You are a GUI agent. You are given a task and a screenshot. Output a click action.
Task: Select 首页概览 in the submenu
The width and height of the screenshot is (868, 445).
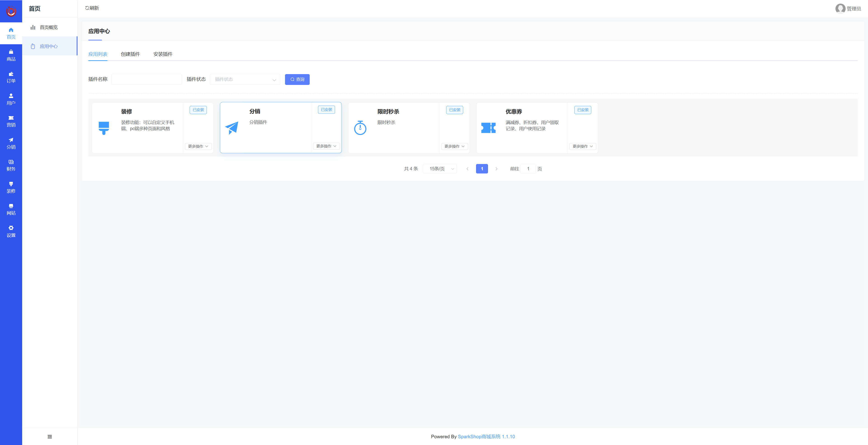(49, 27)
